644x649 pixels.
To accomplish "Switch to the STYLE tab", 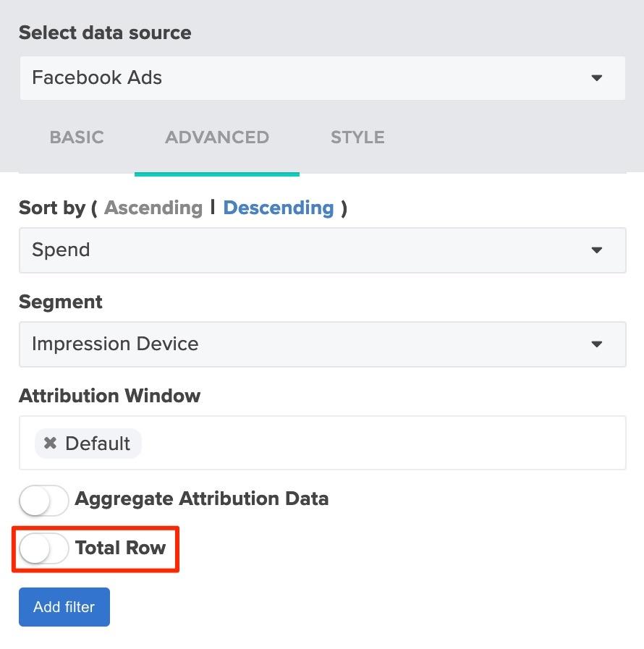I will [x=357, y=137].
